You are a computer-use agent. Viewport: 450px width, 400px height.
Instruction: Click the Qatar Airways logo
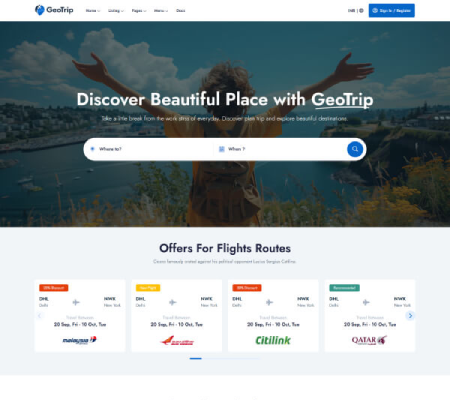[369, 340]
